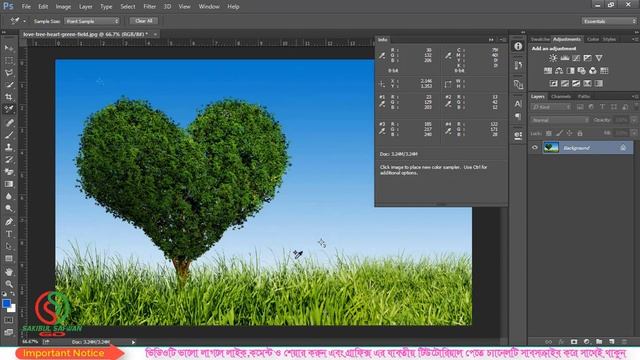Image resolution: width=640 pixels, height=360 pixels.
Task: Open the tool preset picker arrow
Action: click(24, 21)
